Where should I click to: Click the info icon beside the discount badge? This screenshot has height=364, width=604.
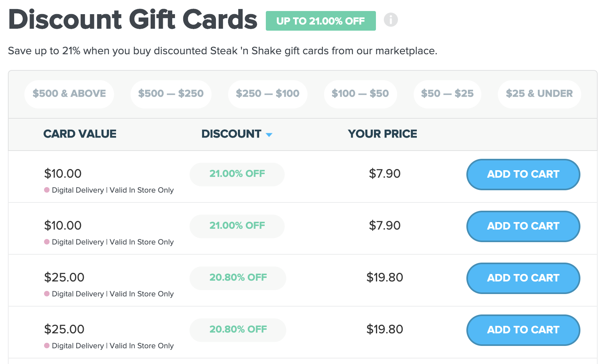pyautogui.click(x=390, y=20)
